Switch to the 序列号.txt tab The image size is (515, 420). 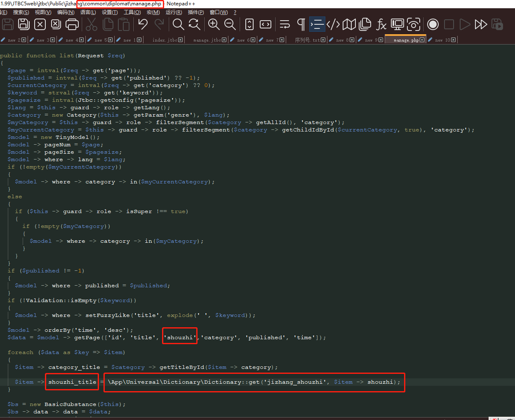(307, 40)
